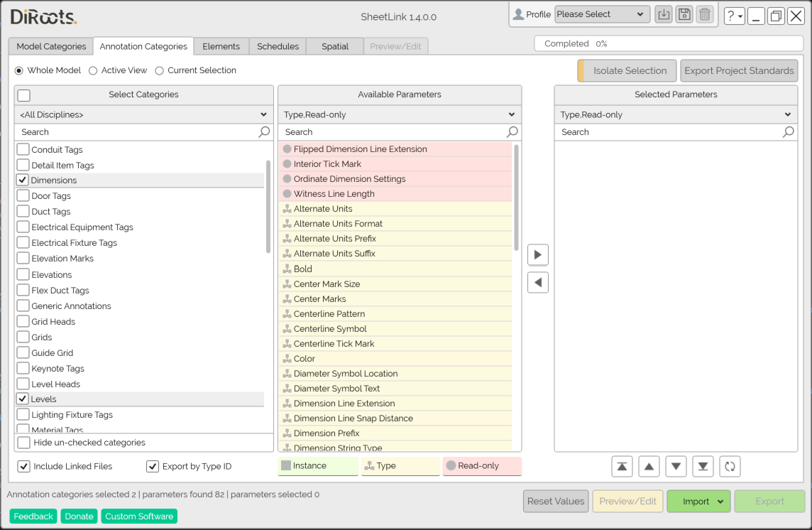The height and width of the screenshot is (530, 812).
Task: Switch to the Schedules tab
Action: click(x=278, y=46)
